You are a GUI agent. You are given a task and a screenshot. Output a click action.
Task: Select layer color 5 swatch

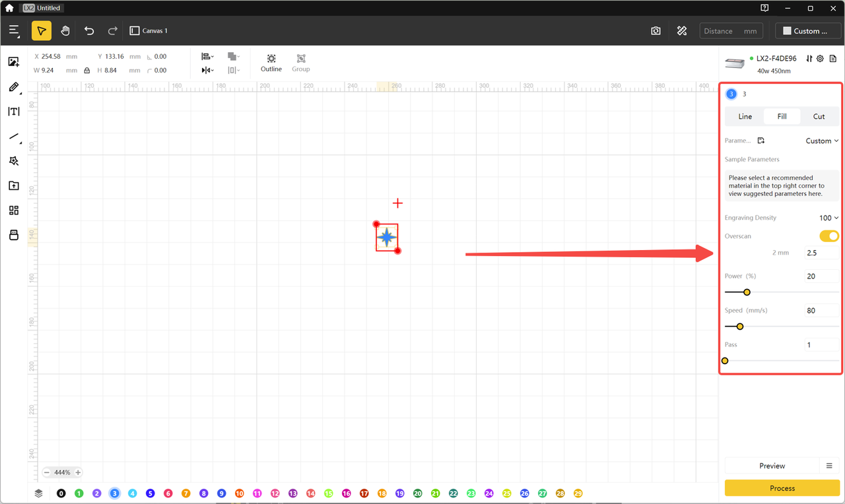151,493
